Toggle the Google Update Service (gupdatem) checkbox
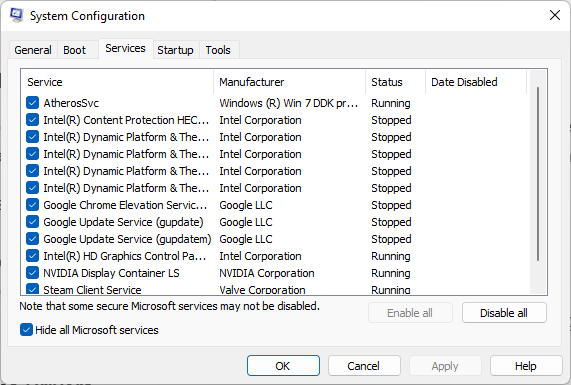571x385 pixels. (32, 239)
